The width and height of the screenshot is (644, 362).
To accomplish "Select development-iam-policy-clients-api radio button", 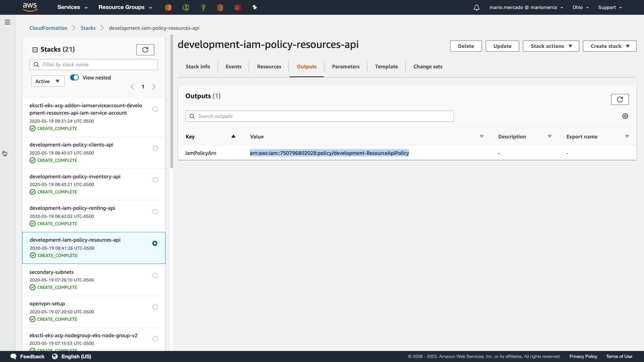I will pyautogui.click(x=155, y=148).
